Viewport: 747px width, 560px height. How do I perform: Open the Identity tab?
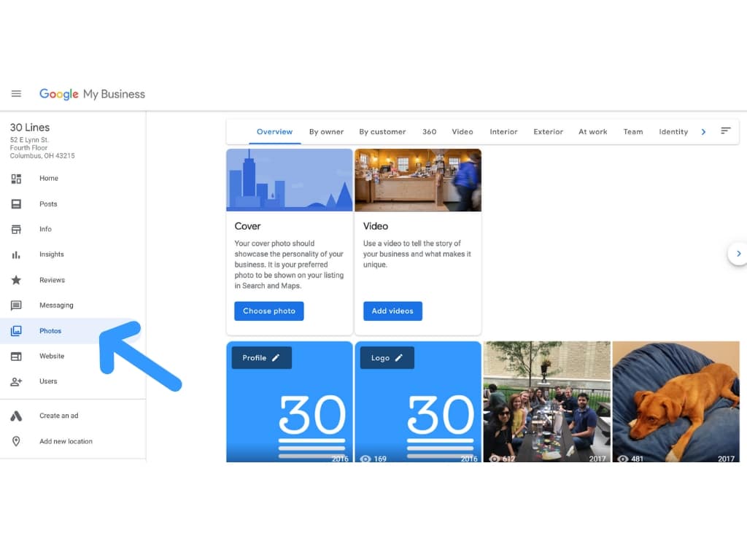pos(673,132)
